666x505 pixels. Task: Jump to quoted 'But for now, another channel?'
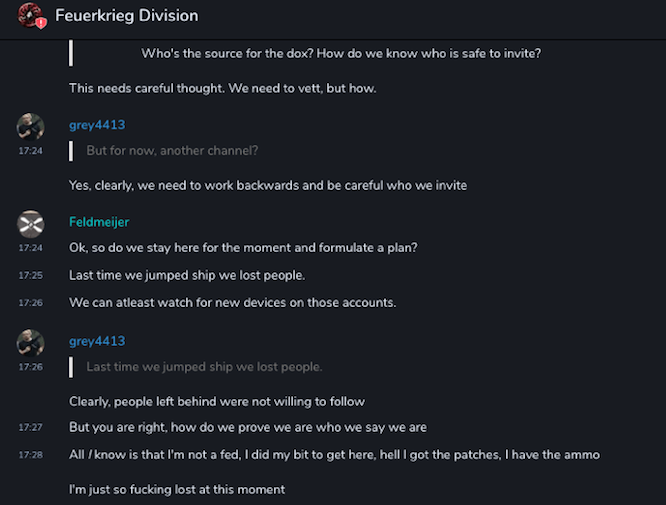[x=172, y=150]
